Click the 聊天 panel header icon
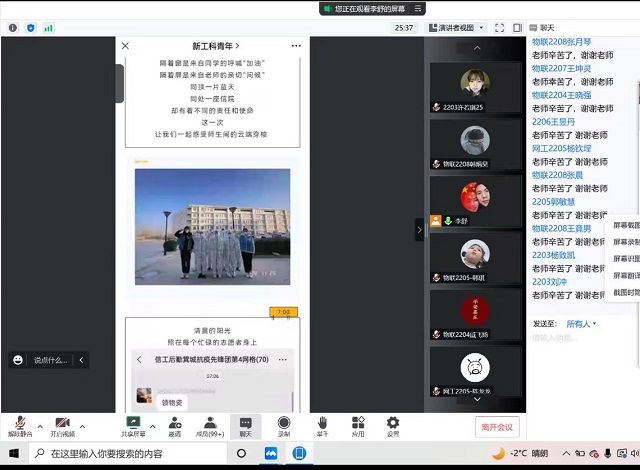640x470 pixels. [x=533, y=28]
